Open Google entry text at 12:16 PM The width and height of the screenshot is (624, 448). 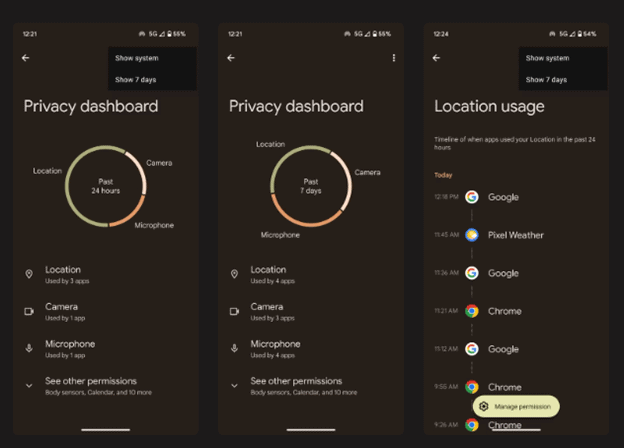pyautogui.click(x=503, y=197)
